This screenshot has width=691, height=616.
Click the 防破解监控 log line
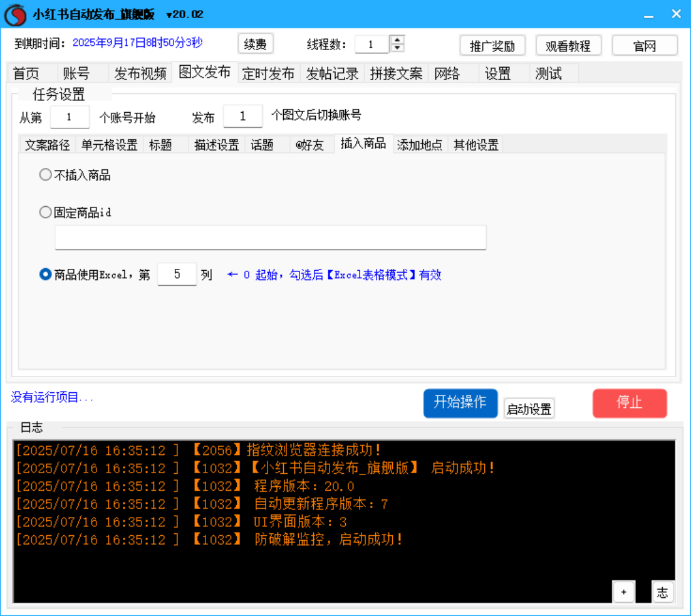(x=209, y=540)
